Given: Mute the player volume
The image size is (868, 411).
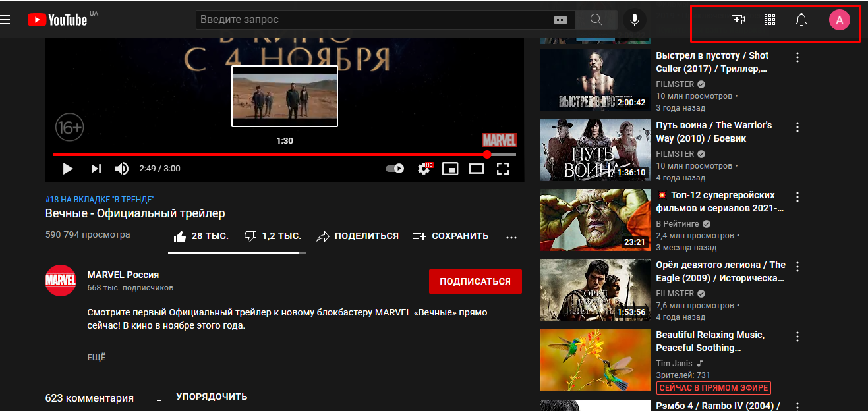Looking at the screenshot, I should (122, 169).
